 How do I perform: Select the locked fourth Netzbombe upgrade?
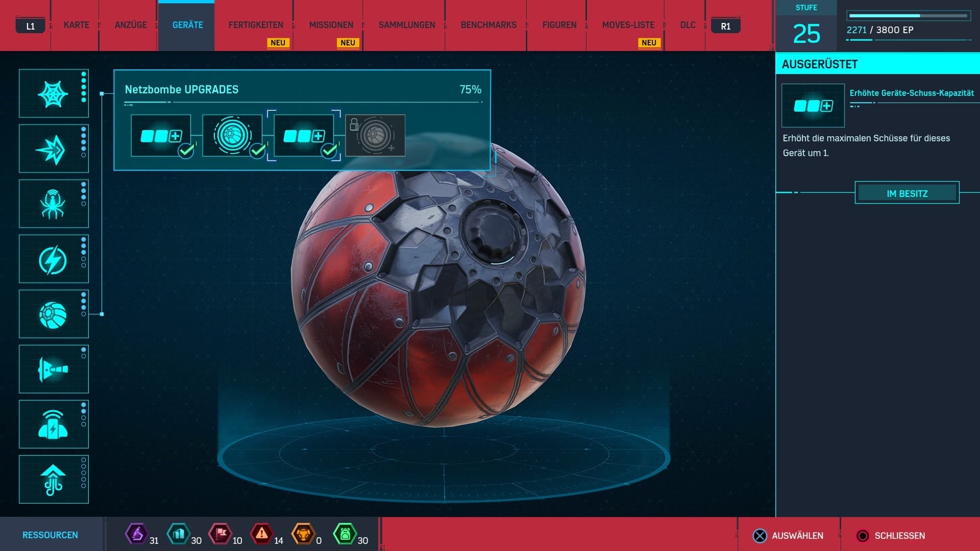click(x=375, y=135)
